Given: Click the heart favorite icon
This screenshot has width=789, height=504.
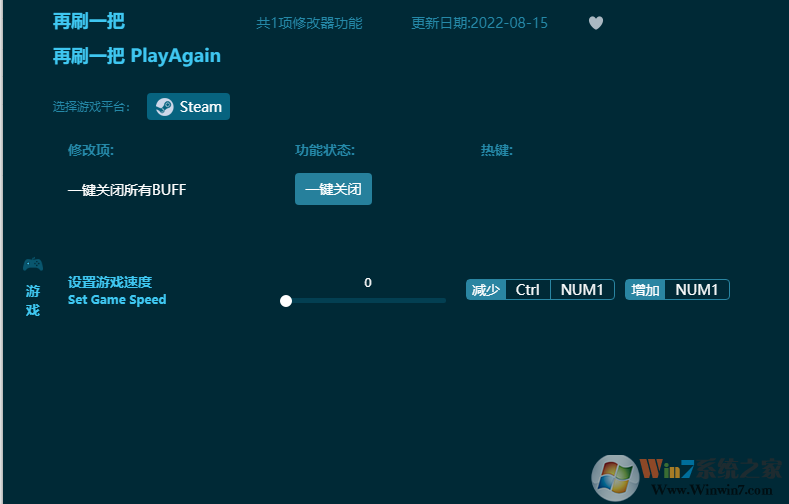Looking at the screenshot, I should point(596,23).
